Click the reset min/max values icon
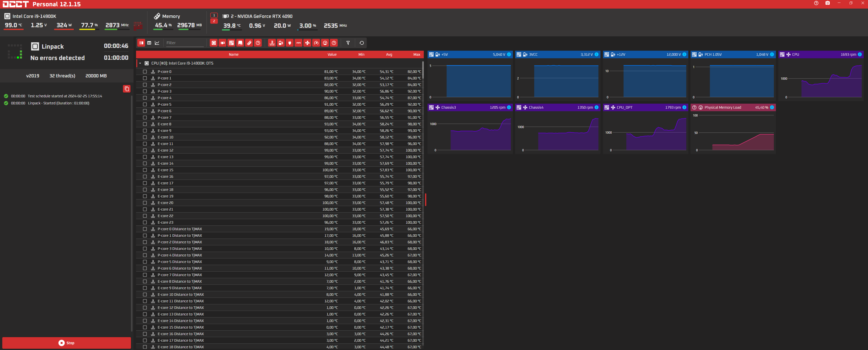 point(361,43)
